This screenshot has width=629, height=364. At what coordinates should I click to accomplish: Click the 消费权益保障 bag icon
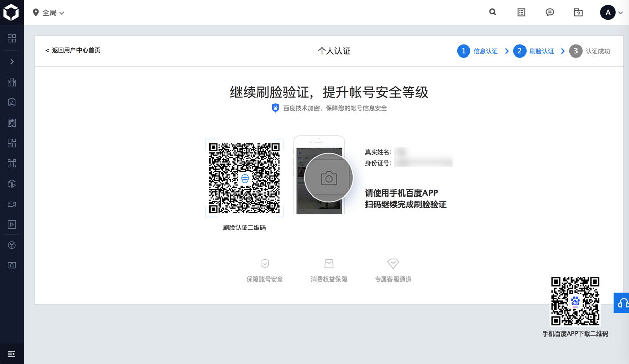pyautogui.click(x=329, y=263)
